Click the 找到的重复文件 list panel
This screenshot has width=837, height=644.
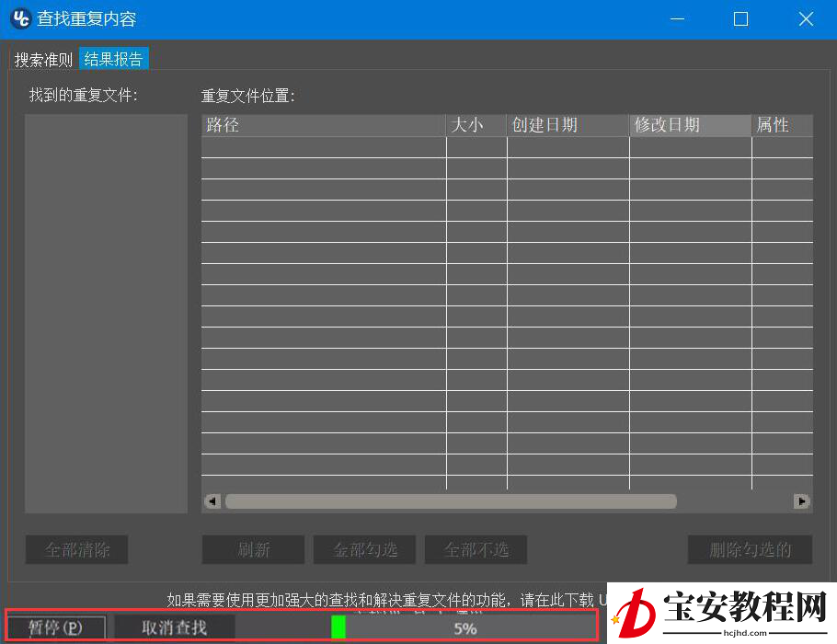pos(106,314)
